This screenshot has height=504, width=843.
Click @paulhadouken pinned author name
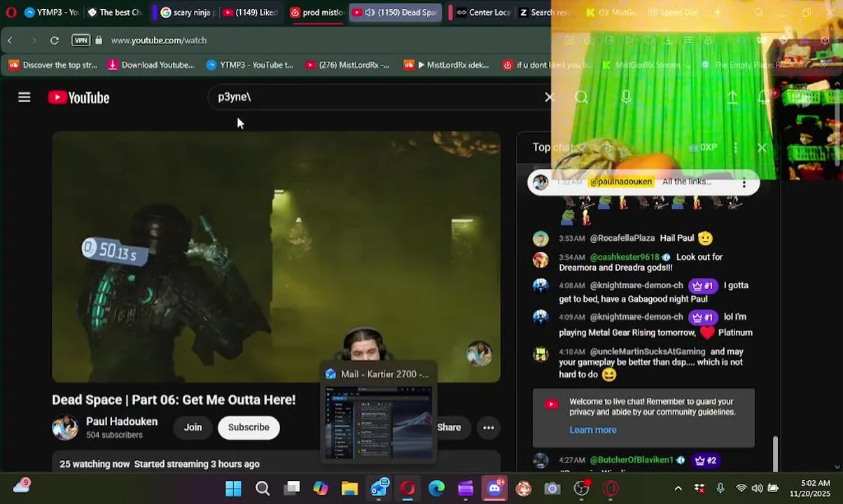click(x=620, y=181)
